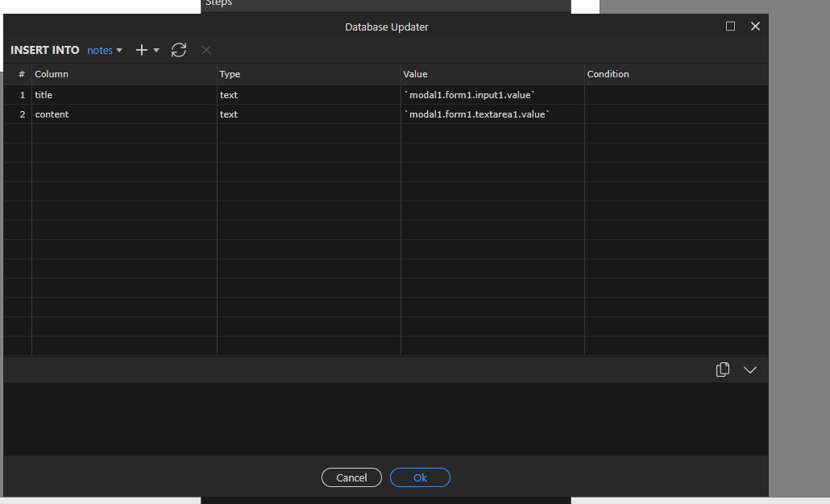Click the Condition cell for the title row
Image resolution: width=830 pixels, height=504 pixels.
(675, 95)
